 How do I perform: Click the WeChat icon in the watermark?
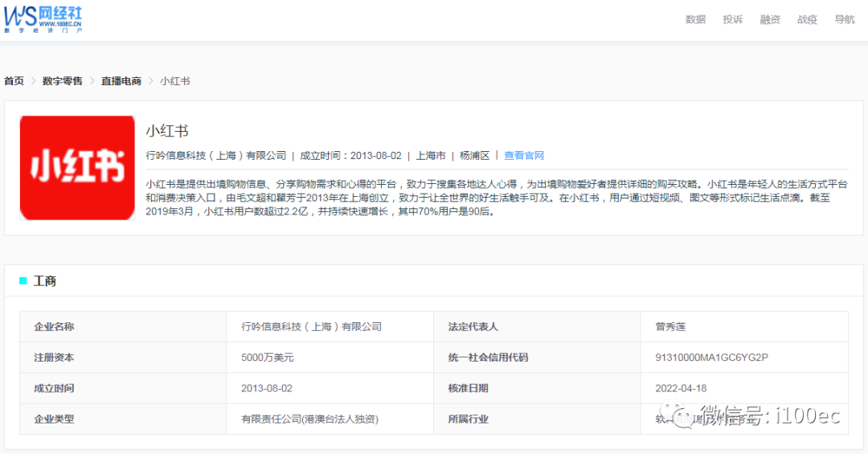click(x=685, y=416)
